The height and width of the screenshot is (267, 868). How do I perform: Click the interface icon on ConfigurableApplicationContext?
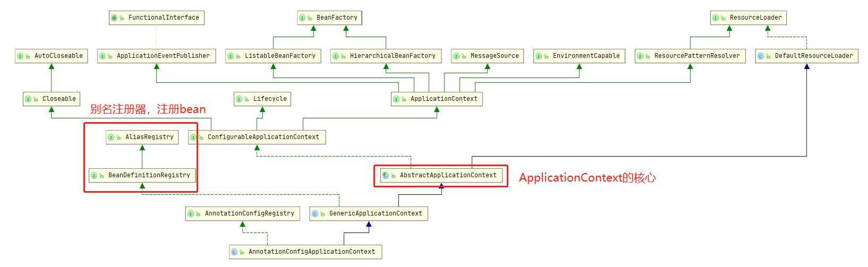[x=193, y=137]
